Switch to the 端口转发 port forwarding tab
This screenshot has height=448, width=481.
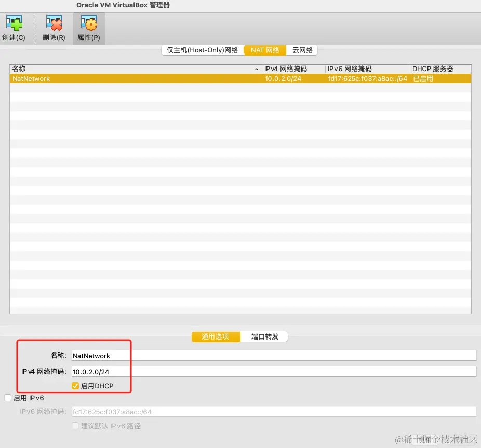point(264,336)
